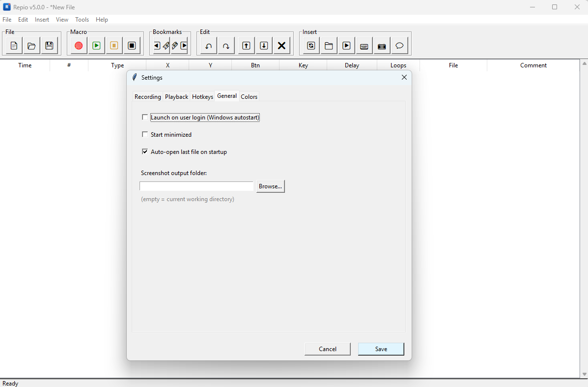Stop the running macro

(132, 45)
